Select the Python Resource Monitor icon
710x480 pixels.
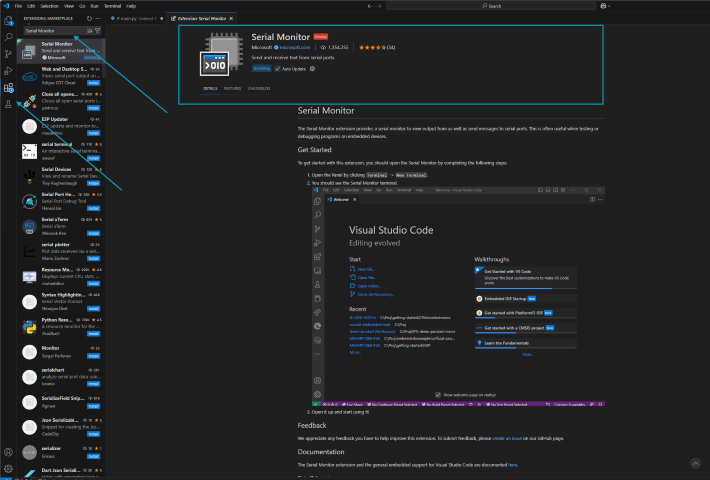29,326
